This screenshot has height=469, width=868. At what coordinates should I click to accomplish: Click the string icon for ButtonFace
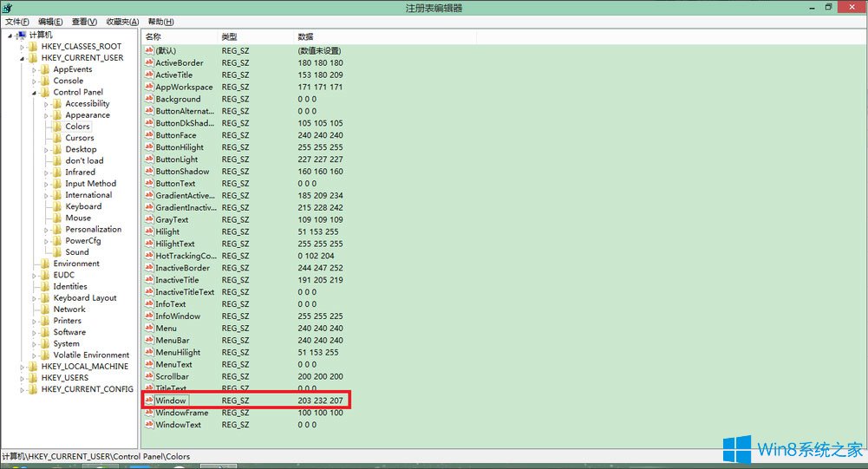click(x=149, y=135)
